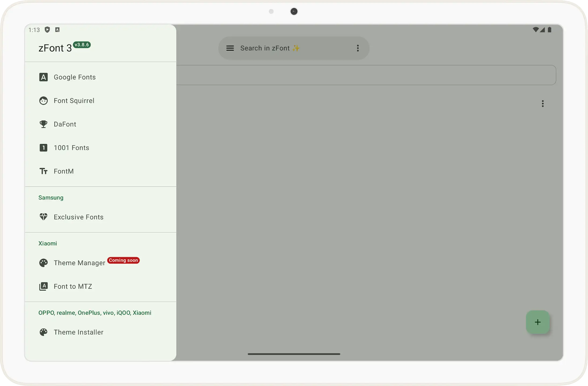This screenshot has height=386, width=588.
Task: Tap the cellular signal status icon
Action: click(x=542, y=30)
